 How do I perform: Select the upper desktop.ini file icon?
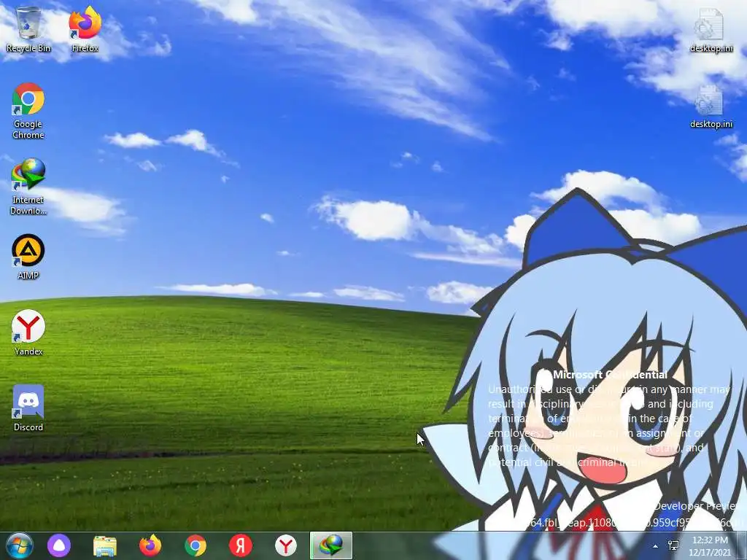pos(711,31)
